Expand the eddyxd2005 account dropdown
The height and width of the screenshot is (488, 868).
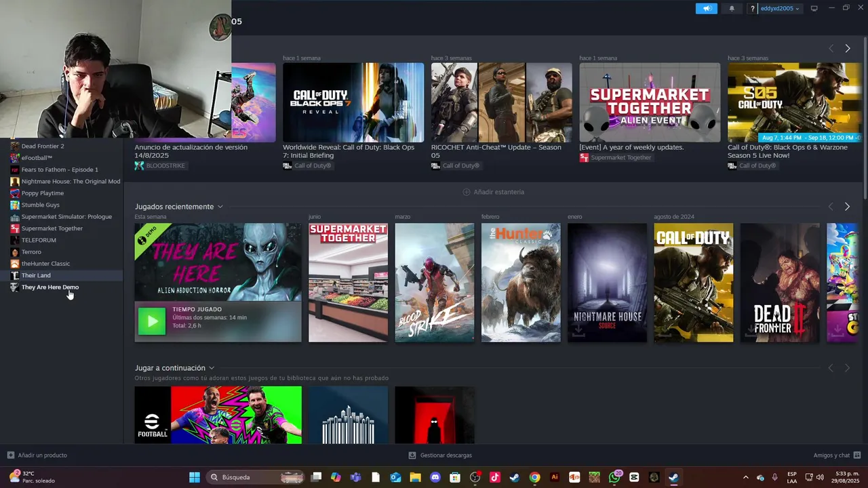pos(779,8)
